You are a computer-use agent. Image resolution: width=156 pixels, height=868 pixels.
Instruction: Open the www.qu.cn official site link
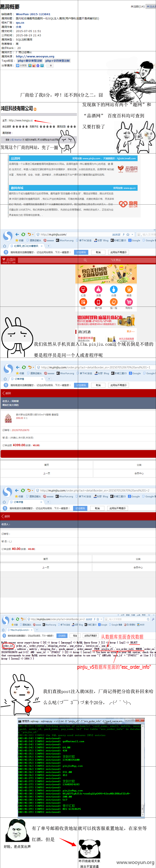pyautogui.click(x=130, y=188)
